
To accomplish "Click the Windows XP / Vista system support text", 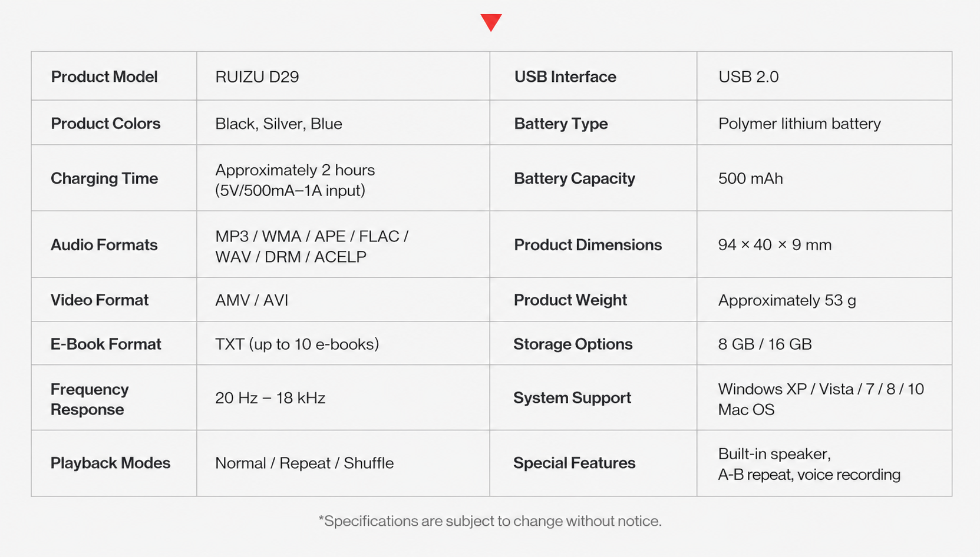I will pyautogui.click(x=821, y=399).
